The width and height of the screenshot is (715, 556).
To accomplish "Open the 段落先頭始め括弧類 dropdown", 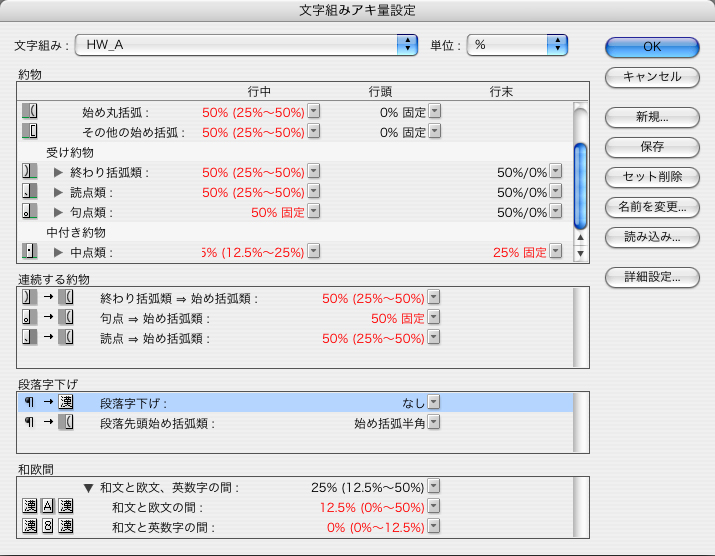I will coord(434,422).
